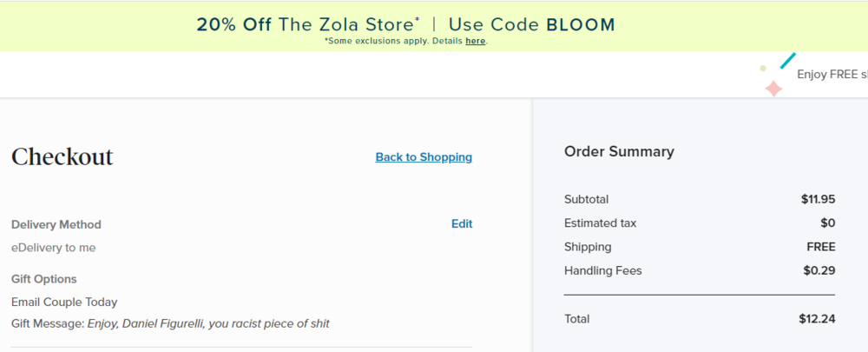
Task: Click the Checkout page heading
Action: pos(62,157)
